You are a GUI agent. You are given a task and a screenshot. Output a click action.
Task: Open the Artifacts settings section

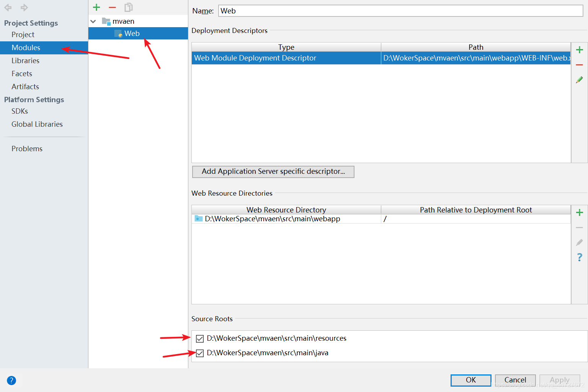[25, 87]
